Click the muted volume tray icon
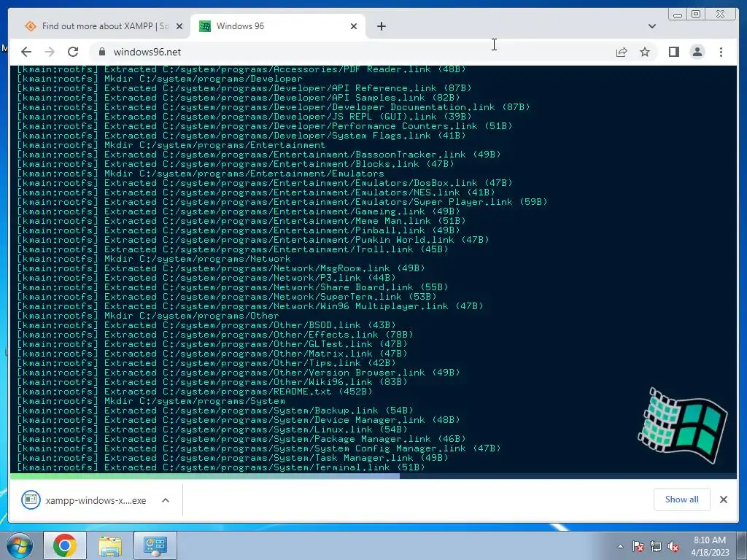Viewport: 747px width, 560px height. click(x=673, y=546)
